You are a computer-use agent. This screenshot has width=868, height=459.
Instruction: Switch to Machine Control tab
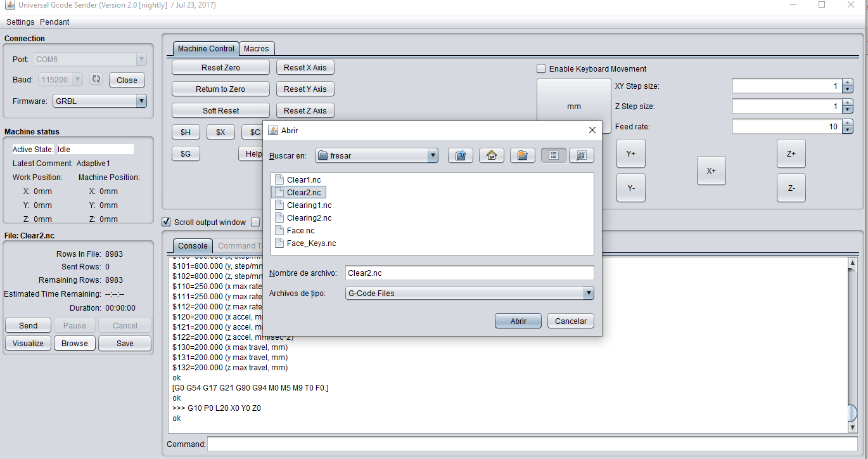206,48
